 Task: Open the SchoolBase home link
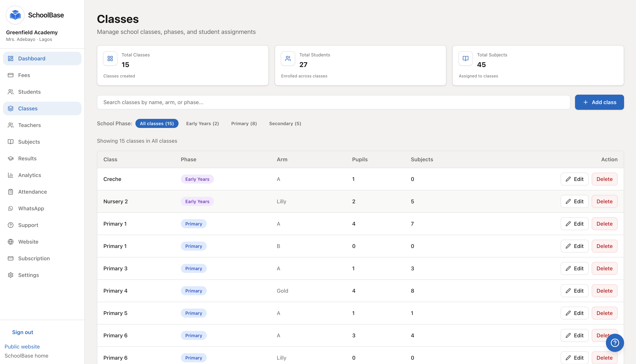coord(27,356)
